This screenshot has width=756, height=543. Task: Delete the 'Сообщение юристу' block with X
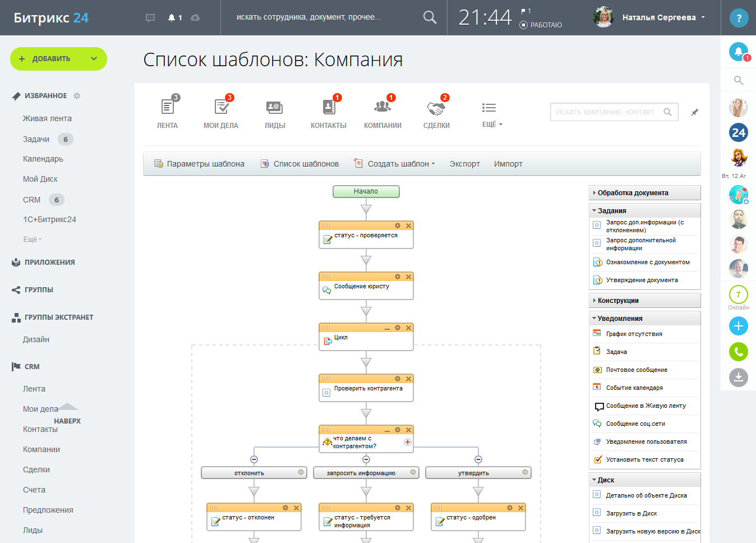(409, 277)
